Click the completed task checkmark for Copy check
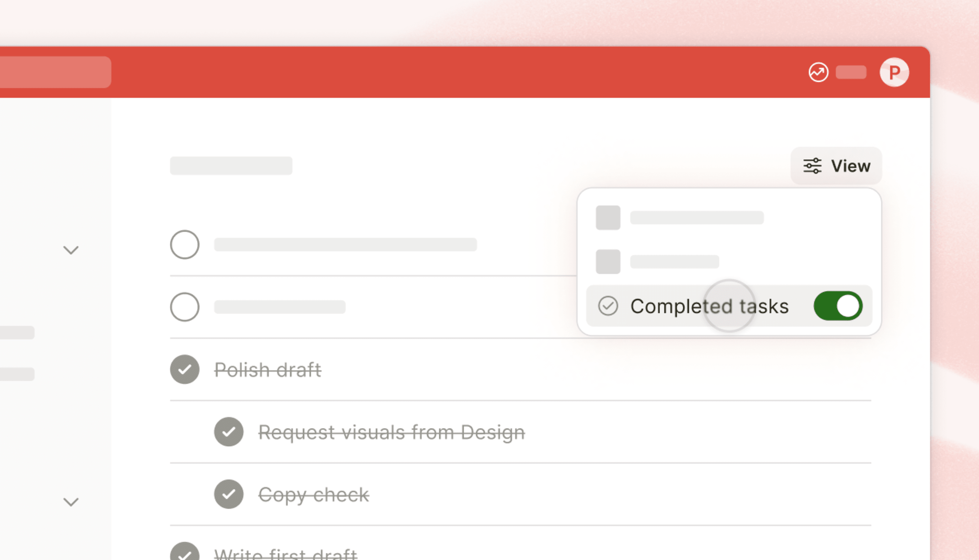The image size is (979, 560). 229,494
